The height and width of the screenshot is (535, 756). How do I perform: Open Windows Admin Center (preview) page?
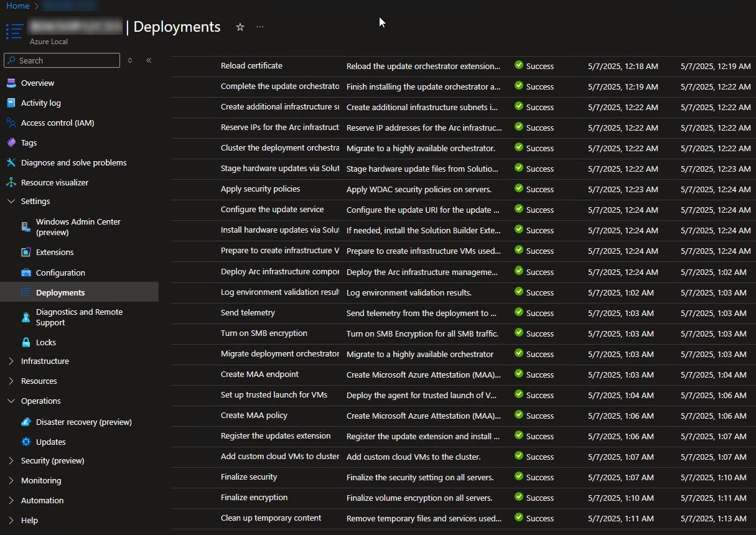tap(78, 227)
